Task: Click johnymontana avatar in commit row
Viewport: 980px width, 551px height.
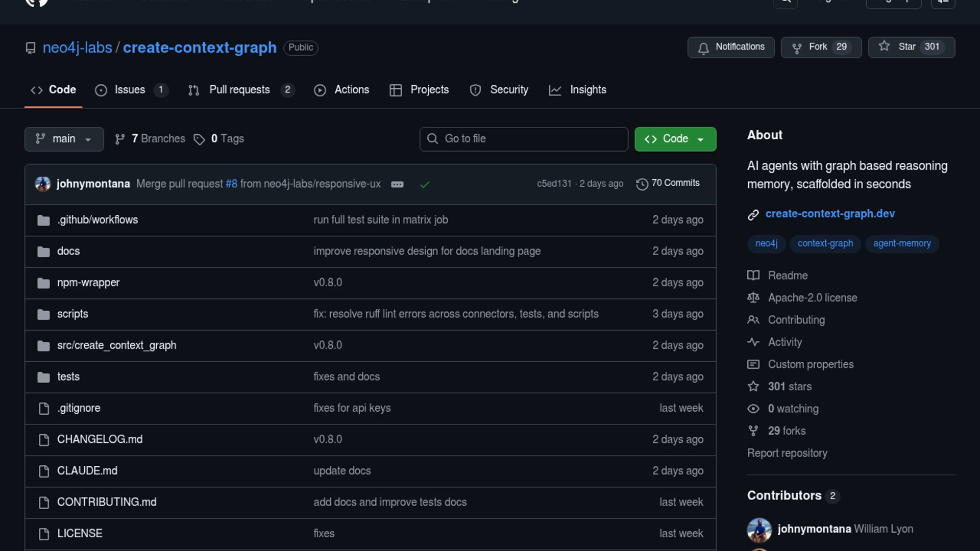Action: tap(42, 184)
